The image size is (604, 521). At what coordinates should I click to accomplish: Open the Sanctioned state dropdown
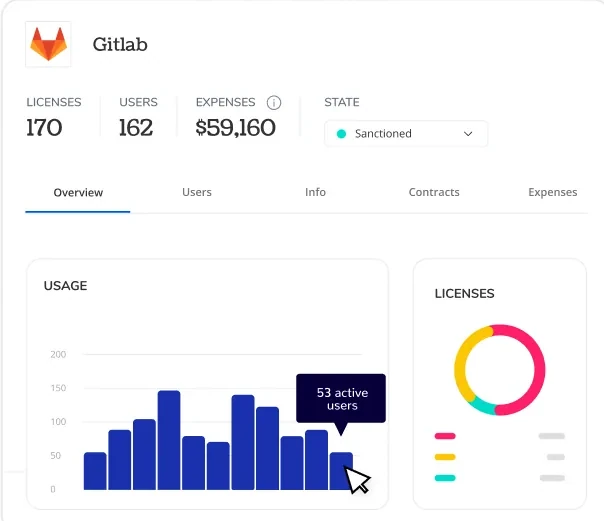pos(406,134)
